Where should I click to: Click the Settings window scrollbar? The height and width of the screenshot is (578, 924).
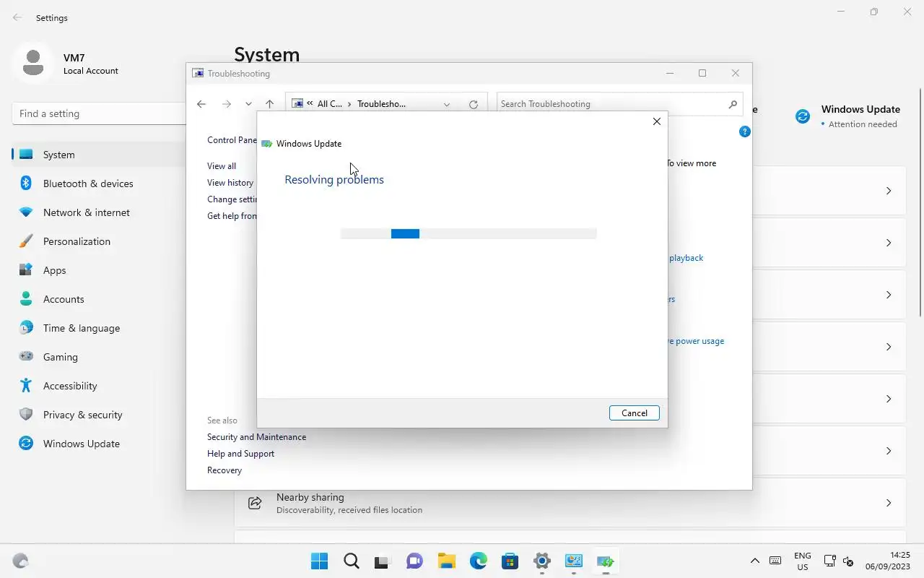(920, 202)
